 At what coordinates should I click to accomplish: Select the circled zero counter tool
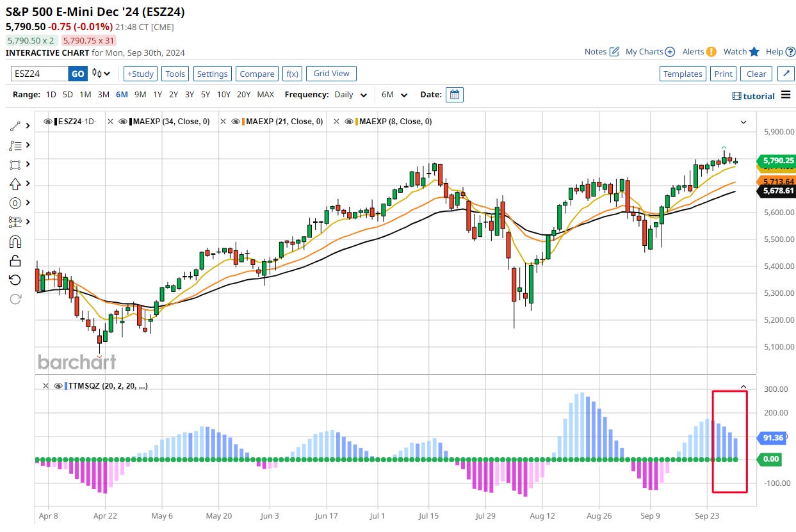[15, 203]
